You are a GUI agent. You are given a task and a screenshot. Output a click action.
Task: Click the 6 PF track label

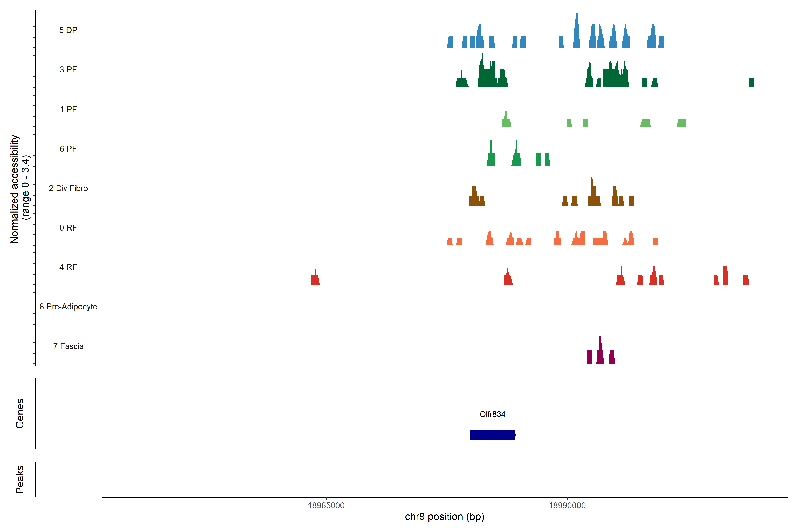(68, 149)
